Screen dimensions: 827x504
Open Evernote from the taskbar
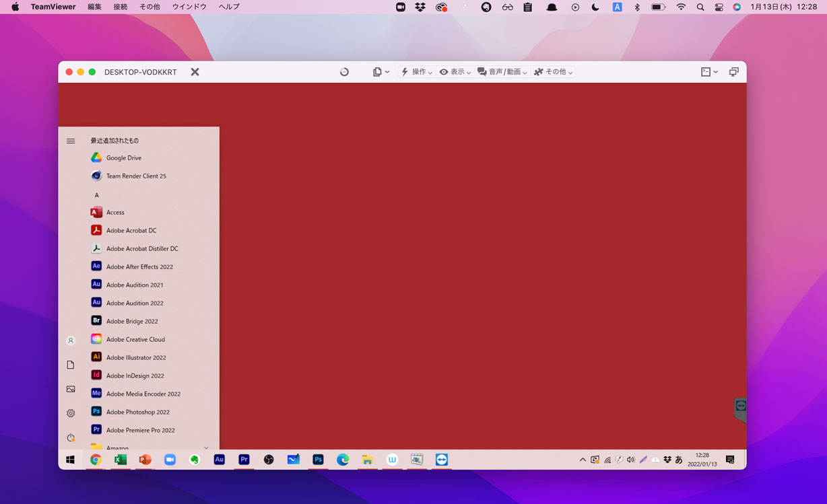pyautogui.click(x=195, y=460)
